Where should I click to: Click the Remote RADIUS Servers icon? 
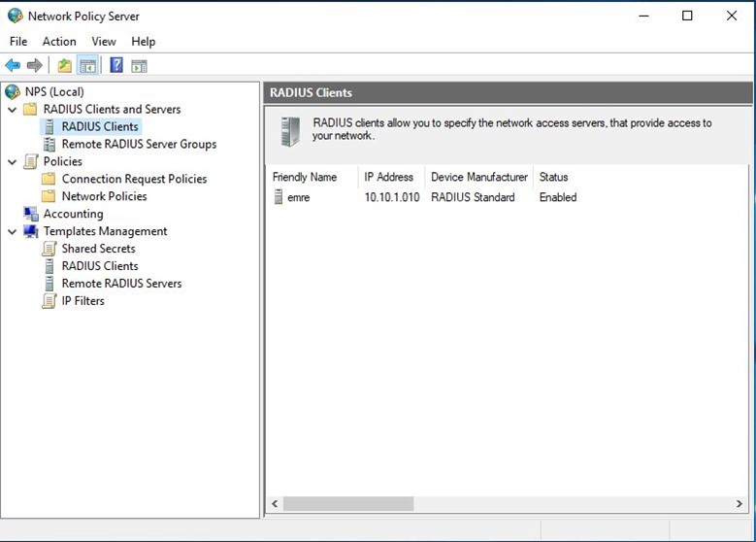49,284
